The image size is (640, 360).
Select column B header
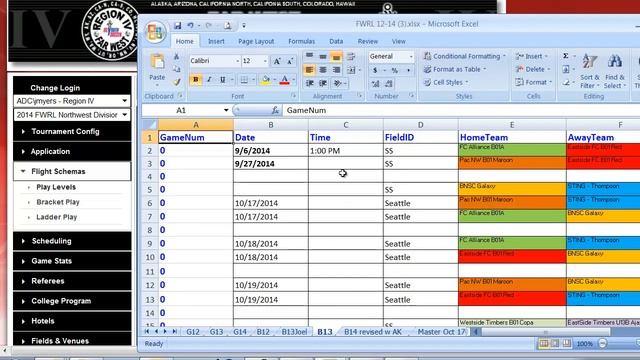271,124
